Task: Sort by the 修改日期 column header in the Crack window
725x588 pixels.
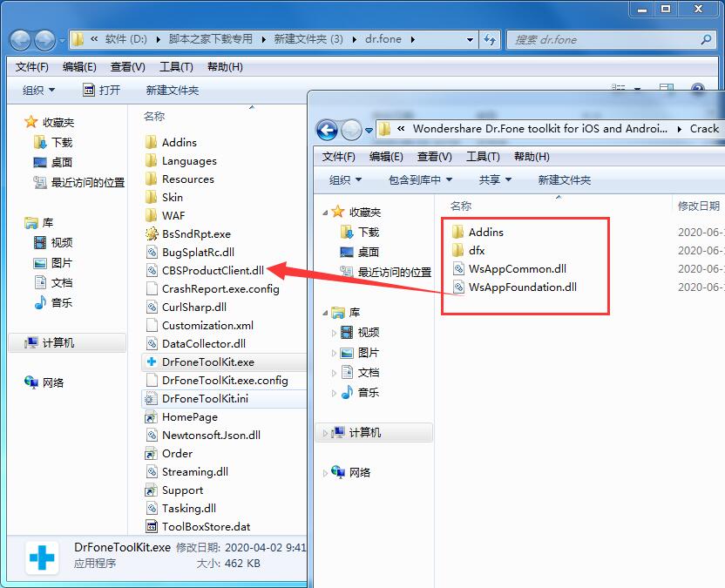Action: pos(699,206)
